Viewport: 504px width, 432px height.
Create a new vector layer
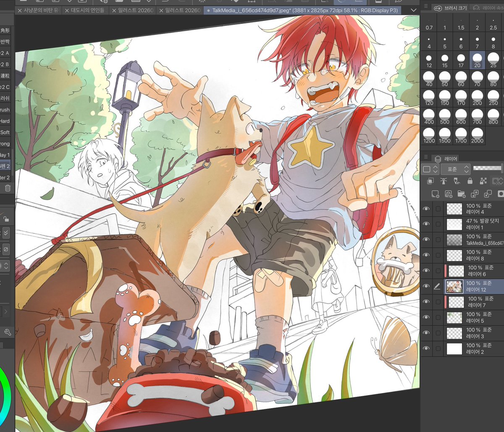[449, 194]
